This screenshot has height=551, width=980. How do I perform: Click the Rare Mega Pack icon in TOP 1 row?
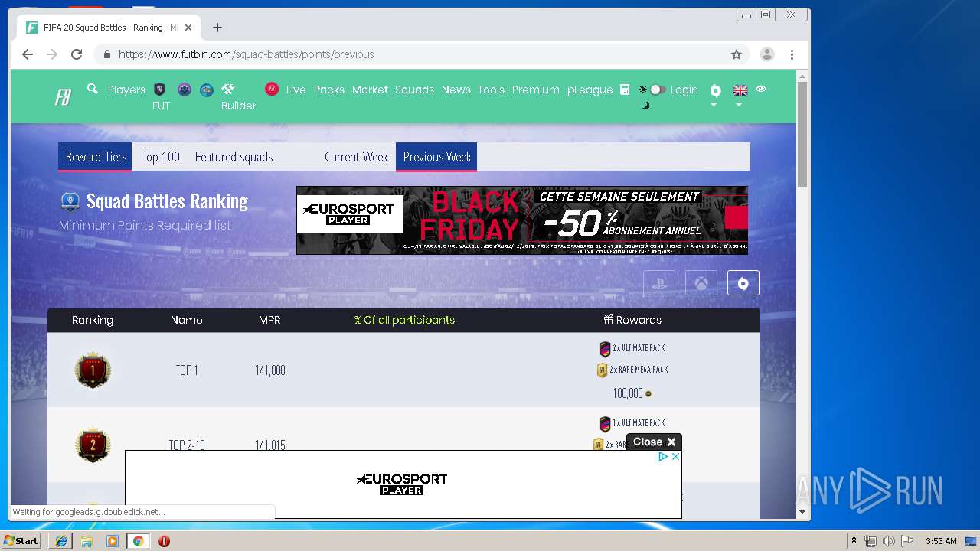click(602, 370)
